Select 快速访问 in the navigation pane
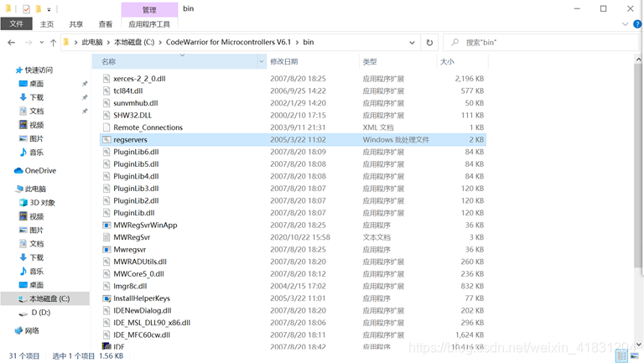 pyautogui.click(x=39, y=70)
